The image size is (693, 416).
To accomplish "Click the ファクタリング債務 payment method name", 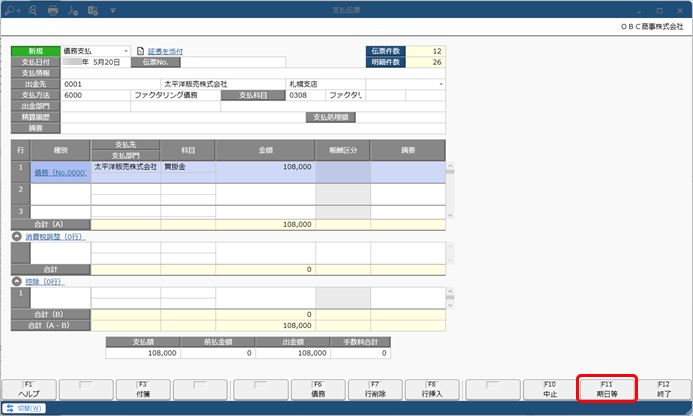I will 175,95.
